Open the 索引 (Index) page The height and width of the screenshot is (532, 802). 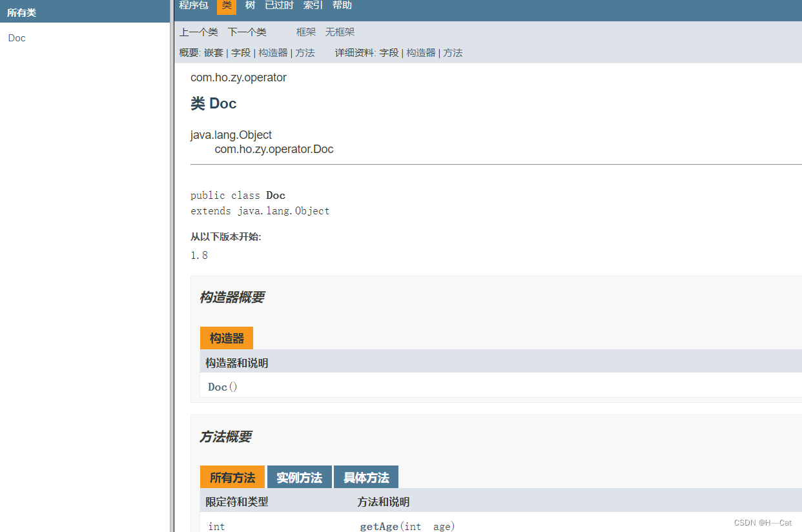click(x=313, y=6)
